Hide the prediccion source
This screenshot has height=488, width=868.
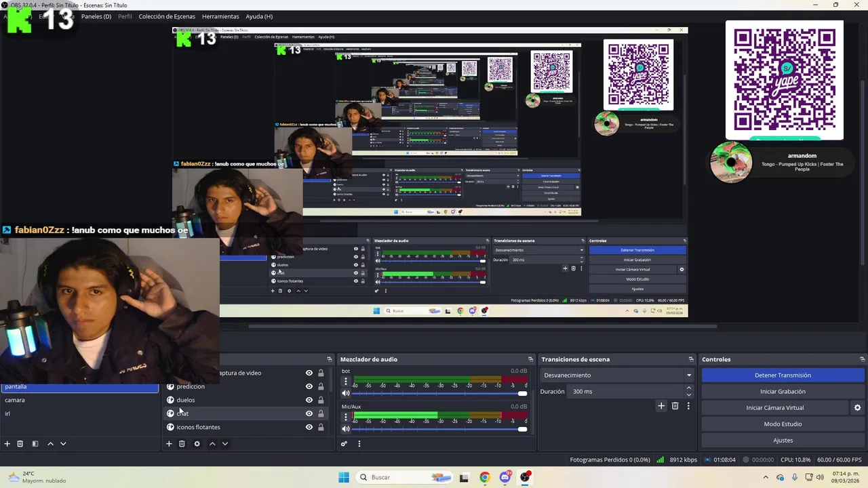tap(309, 386)
